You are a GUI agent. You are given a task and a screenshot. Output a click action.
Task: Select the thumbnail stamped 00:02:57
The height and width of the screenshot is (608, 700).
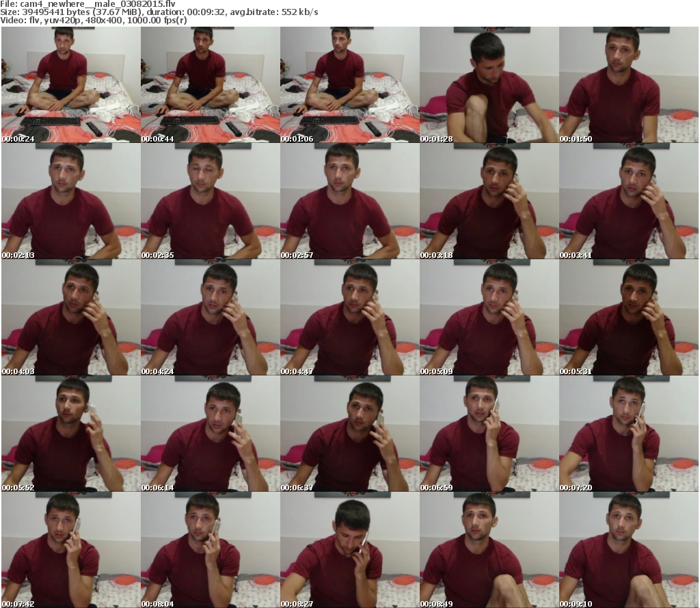click(x=349, y=201)
